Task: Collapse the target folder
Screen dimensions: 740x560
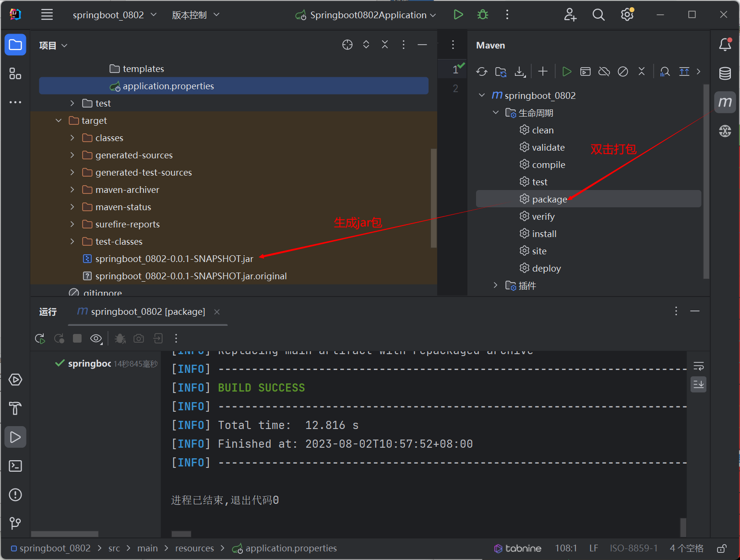Action: click(x=58, y=120)
